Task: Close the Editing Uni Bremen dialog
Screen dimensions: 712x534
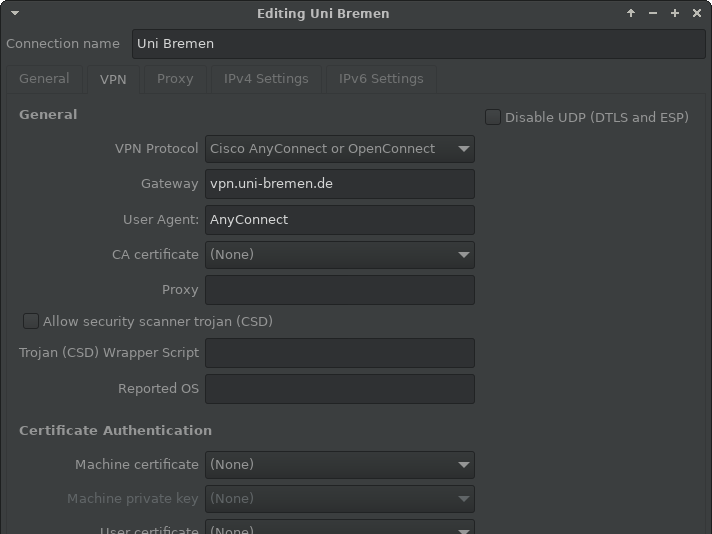Action: pos(697,13)
